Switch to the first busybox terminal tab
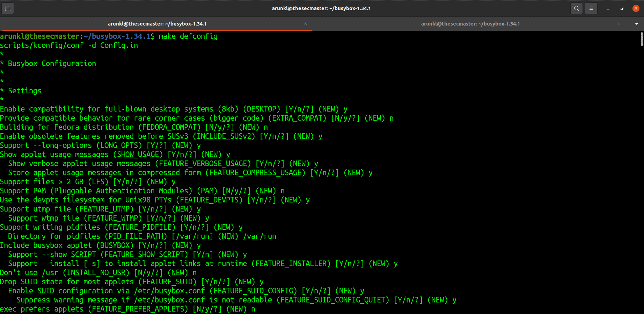Screen dimensions: 644x314 (x=157, y=24)
